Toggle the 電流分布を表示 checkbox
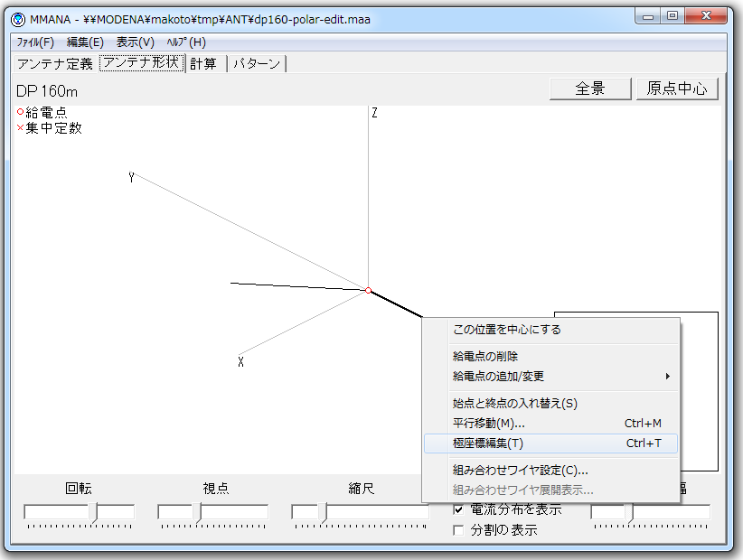This screenshot has height=560, width=743. [x=458, y=510]
